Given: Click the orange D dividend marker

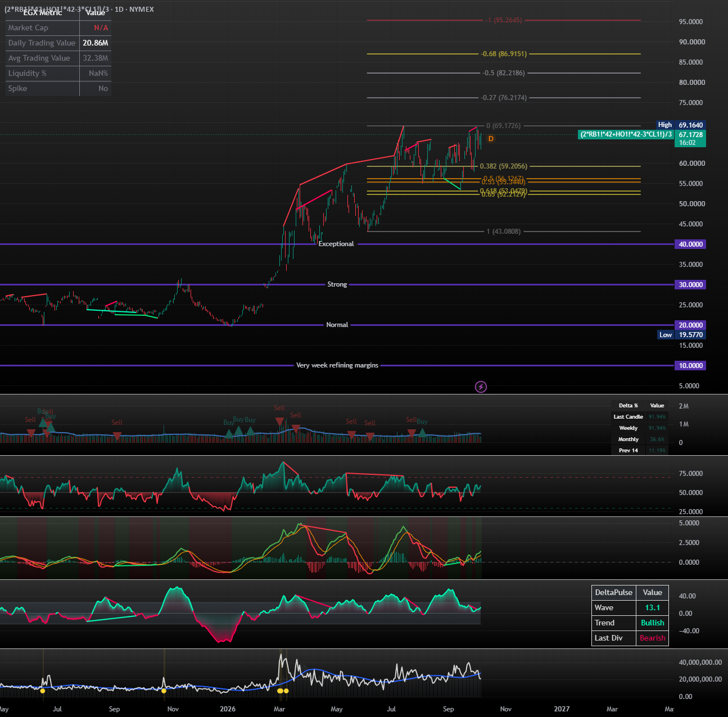Looking at the screenshot, I should (491, 139).
